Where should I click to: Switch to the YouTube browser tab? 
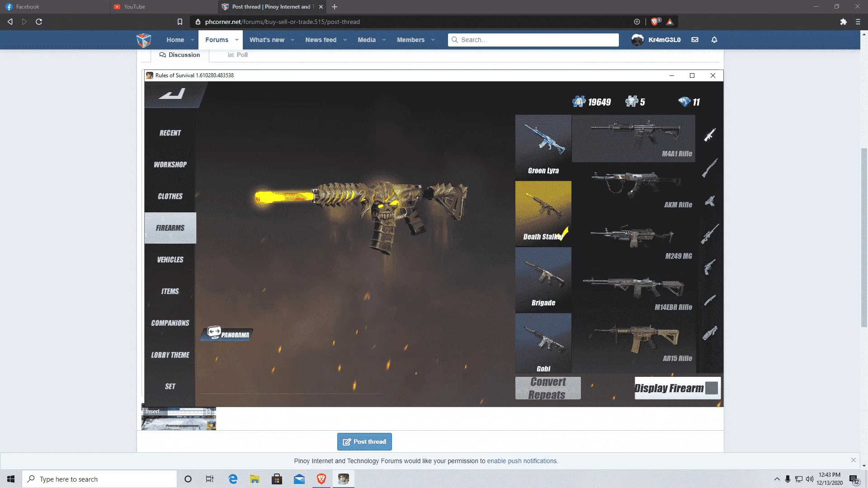(164, 7)
